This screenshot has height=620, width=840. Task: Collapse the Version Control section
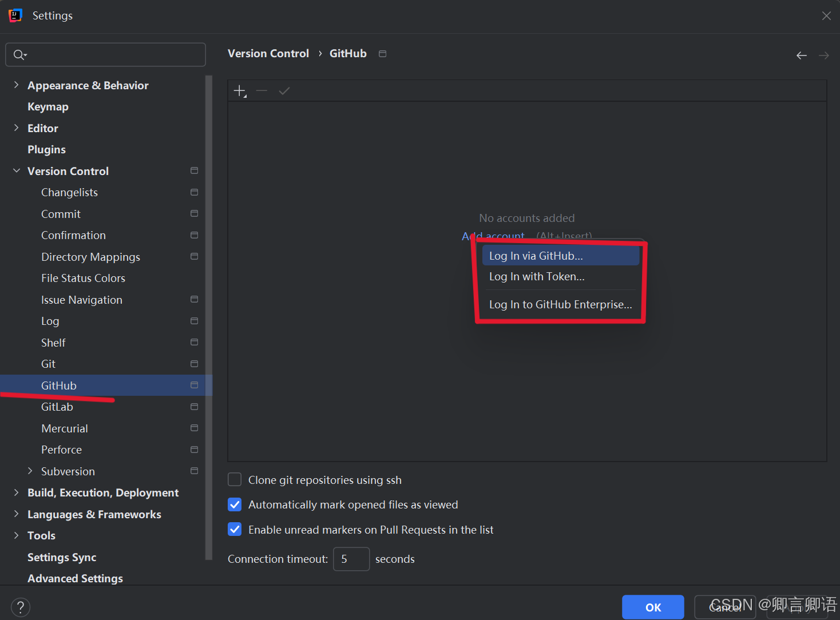click(16, 170)
